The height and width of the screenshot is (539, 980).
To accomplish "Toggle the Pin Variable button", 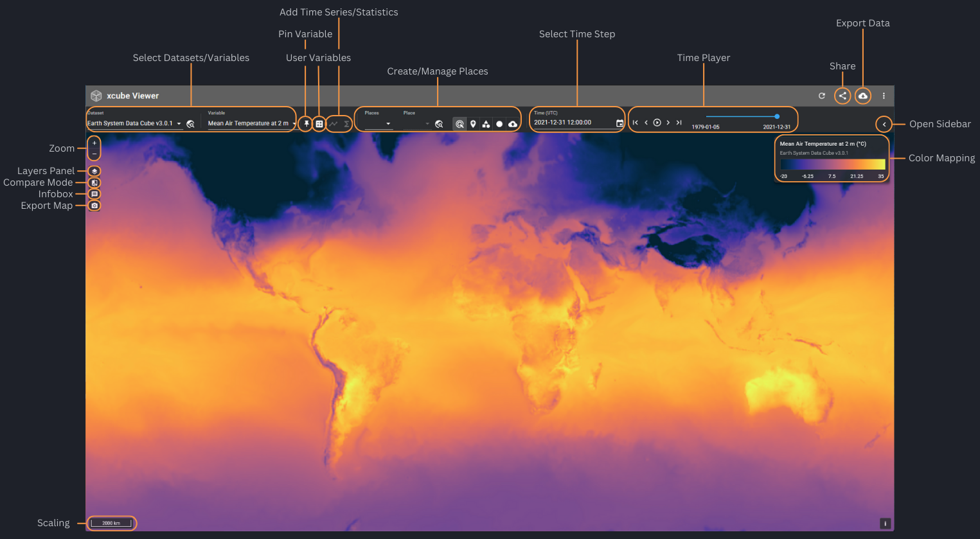I will coord(307,124).
